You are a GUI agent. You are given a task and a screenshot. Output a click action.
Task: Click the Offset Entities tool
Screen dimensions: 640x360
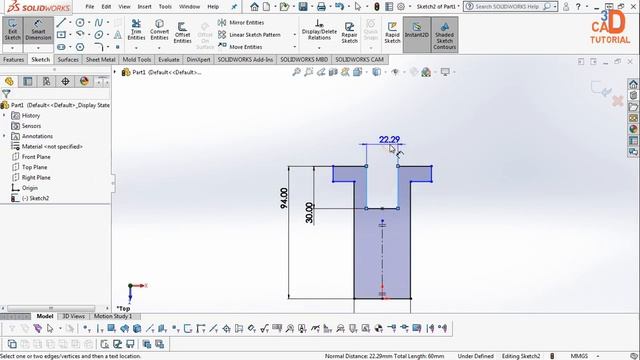pos(182,33)
